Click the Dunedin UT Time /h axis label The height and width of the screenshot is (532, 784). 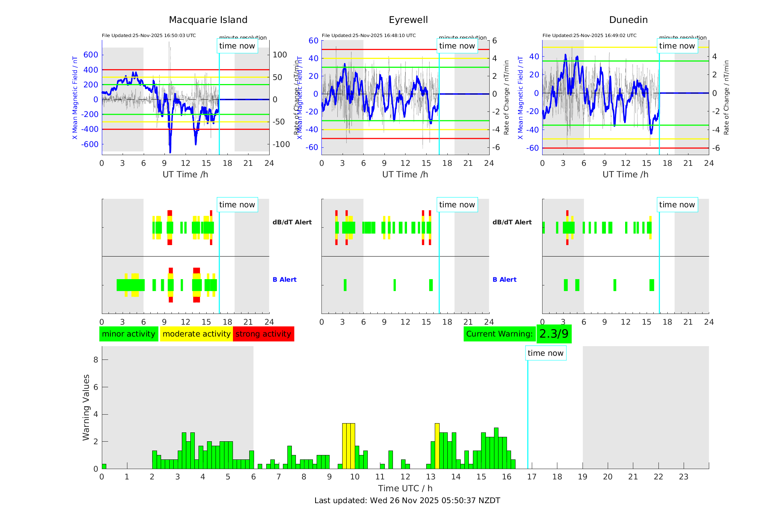[x=625, y=174]
